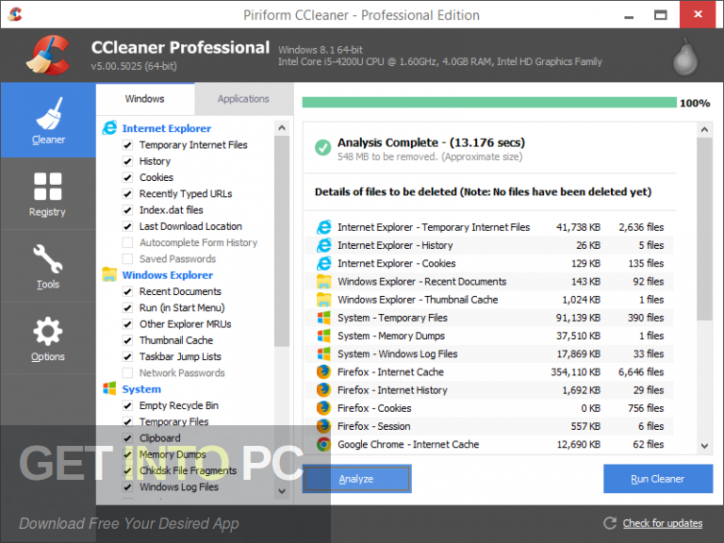The image size is (724, 543).
Task: Uncheck the Internet Explorer History checkbox
Action: click(x=127, y=161)
